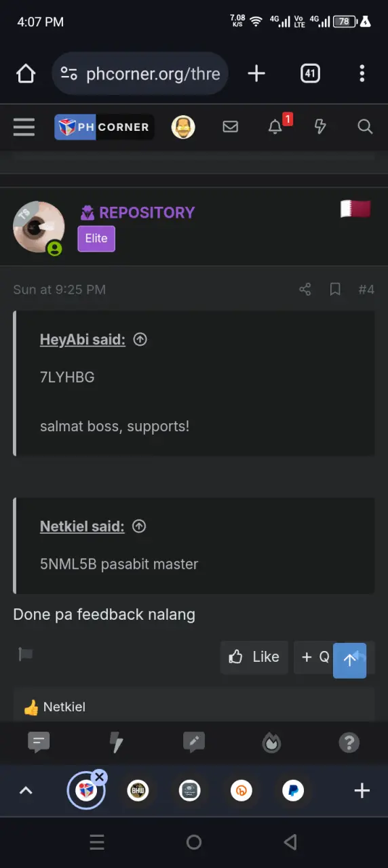The height and width of the screenshot is (868, 388).
Task: Open post number #4 permalink
Action: tap(366, 290)
